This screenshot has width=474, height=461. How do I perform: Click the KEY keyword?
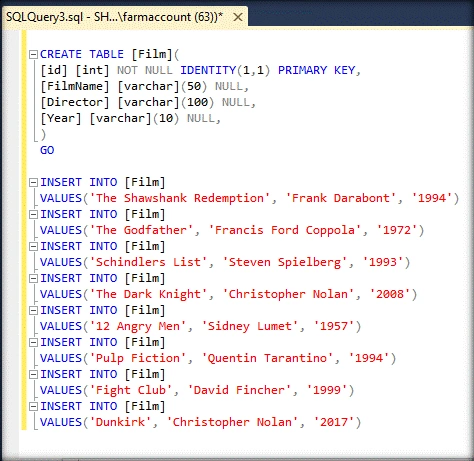pyautogui.click(x=345, y=70)
